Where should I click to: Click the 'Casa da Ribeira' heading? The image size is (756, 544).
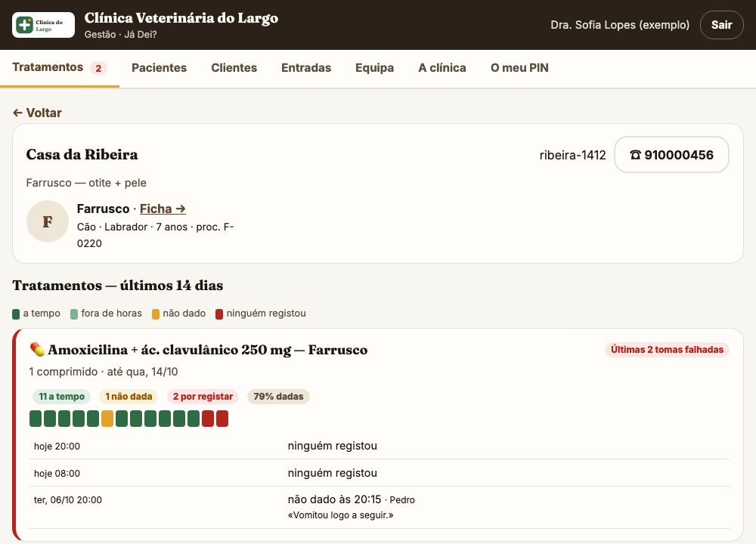coord(82,154)
